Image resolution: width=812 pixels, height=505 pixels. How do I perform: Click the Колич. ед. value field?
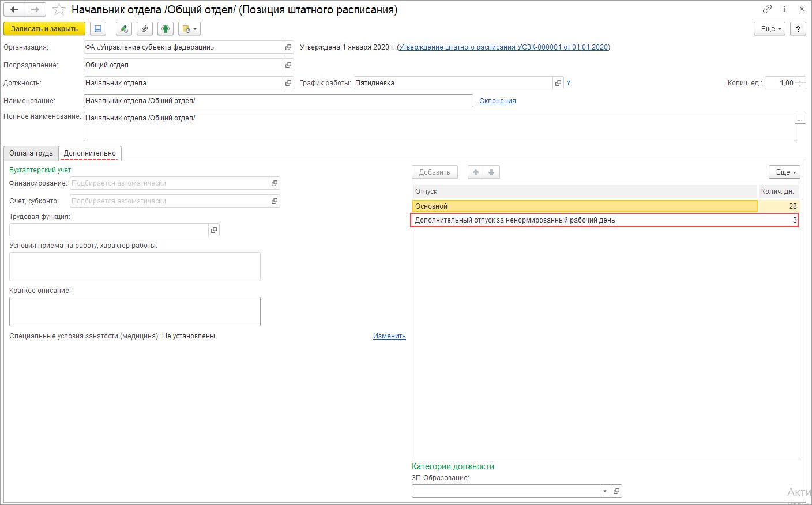point(780,83)
